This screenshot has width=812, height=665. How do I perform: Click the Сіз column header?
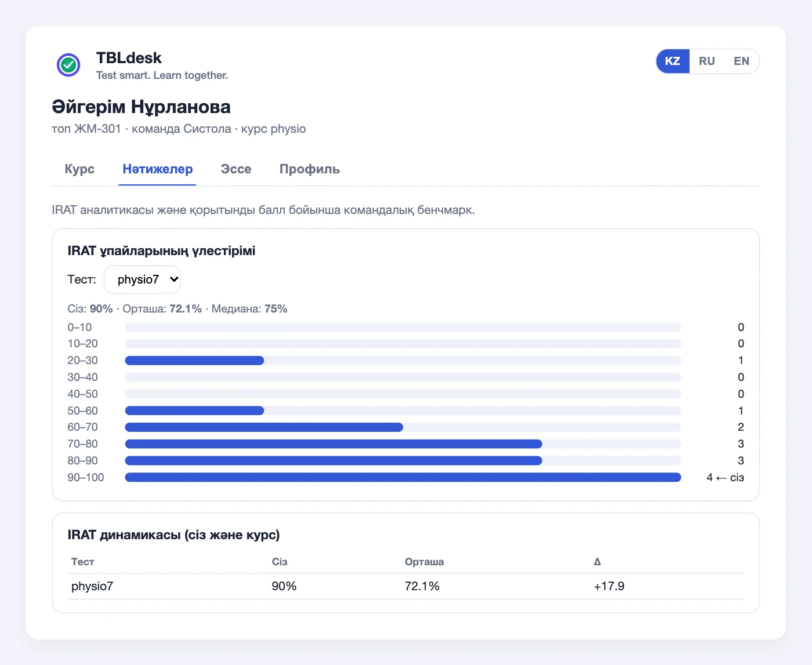[x=280, y=562]
